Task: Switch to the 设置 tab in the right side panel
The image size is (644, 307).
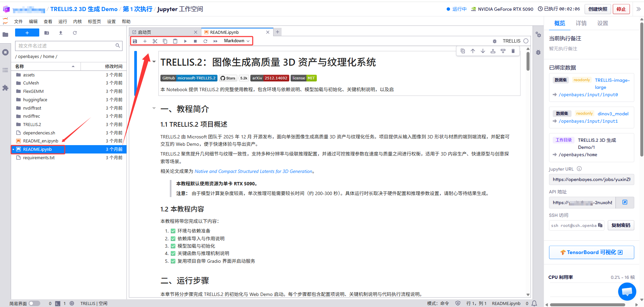Action: coord(603,23)
